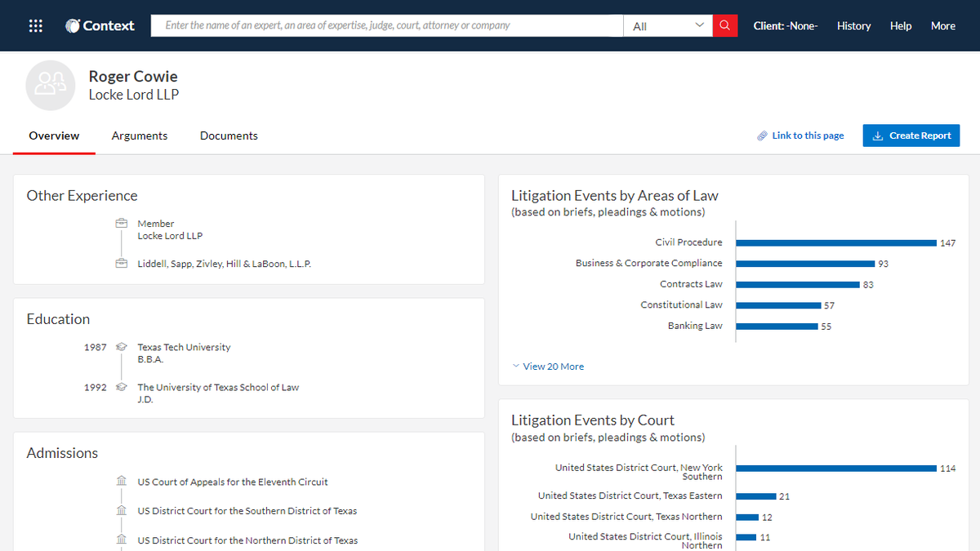Click the New York Southern court bar showing 114
Image resolution: width=980 pixels, height=551 pixels.
click(x=836, y=469)
